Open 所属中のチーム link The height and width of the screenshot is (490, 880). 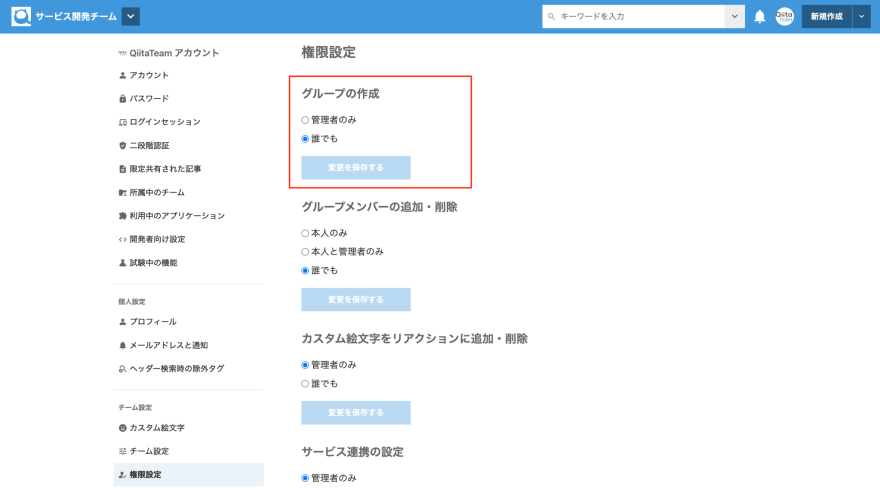click(x=157, y=193)
